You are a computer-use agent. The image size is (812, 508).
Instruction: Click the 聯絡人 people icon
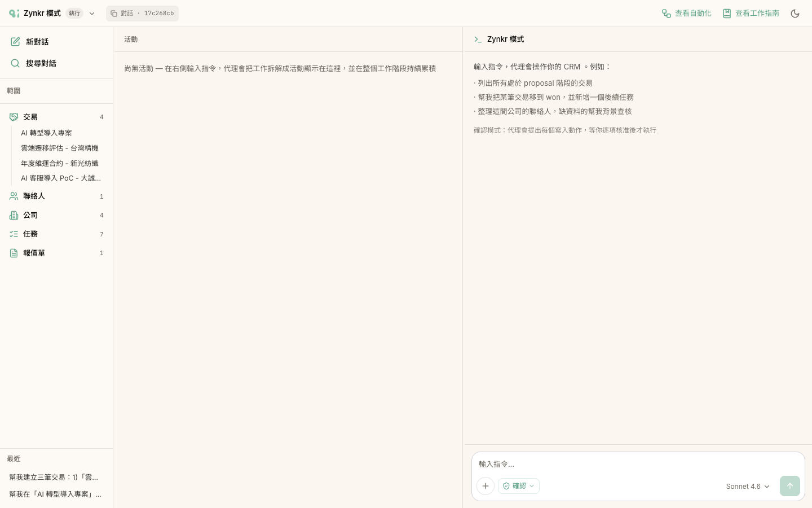14,196
